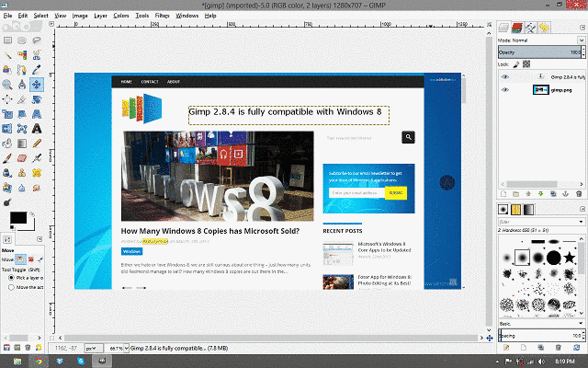Open the image menu arrow by ruler corner
The width and height of the screenshot is (588, 368).
(x=51, y=24)
